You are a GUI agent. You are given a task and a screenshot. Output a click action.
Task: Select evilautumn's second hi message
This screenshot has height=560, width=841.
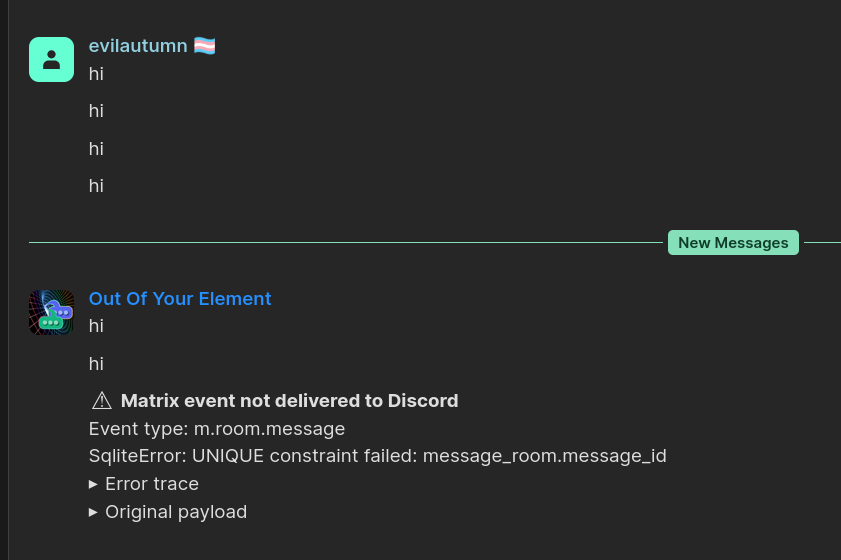click(96, 111)
